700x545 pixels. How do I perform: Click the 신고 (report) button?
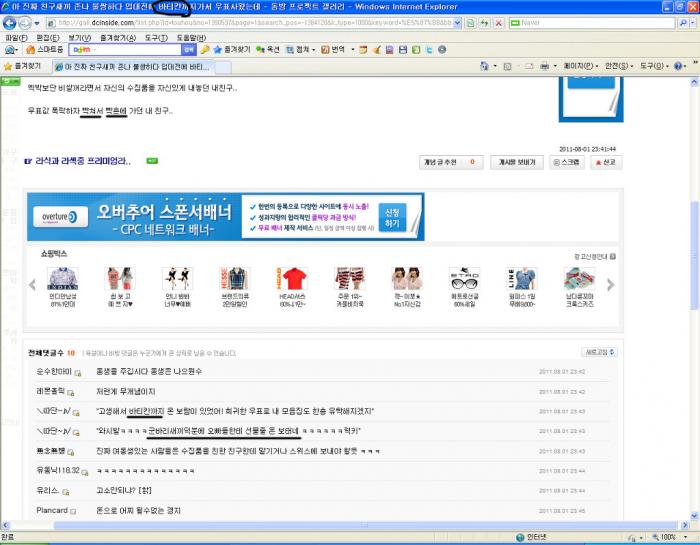tap(605, 161)
